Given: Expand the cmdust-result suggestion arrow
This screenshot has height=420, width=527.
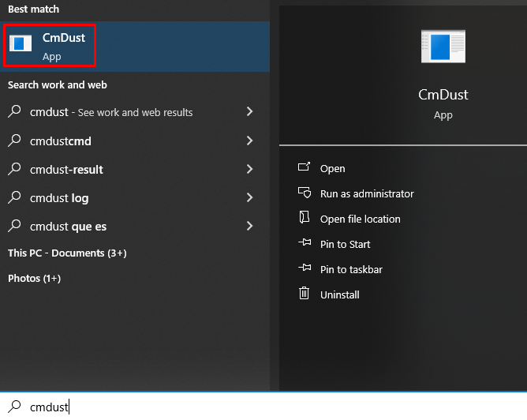Looking at the screenshot, I should pos(249,169).
